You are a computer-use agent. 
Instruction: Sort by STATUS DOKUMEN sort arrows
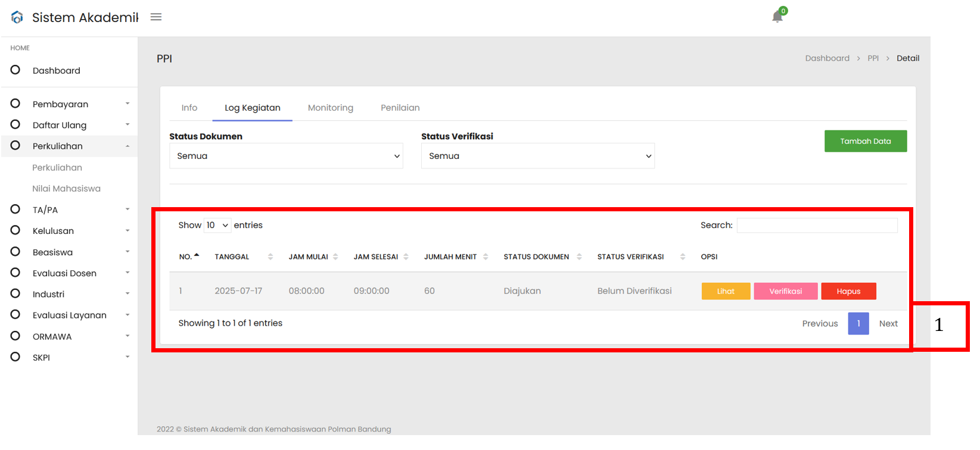click(x=579, y=257)
